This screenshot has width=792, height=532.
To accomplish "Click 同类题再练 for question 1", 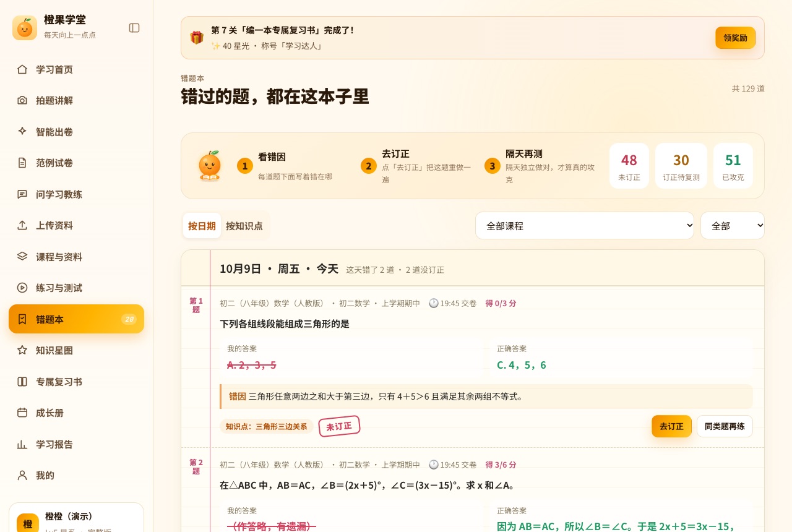I will click(725, 426).
